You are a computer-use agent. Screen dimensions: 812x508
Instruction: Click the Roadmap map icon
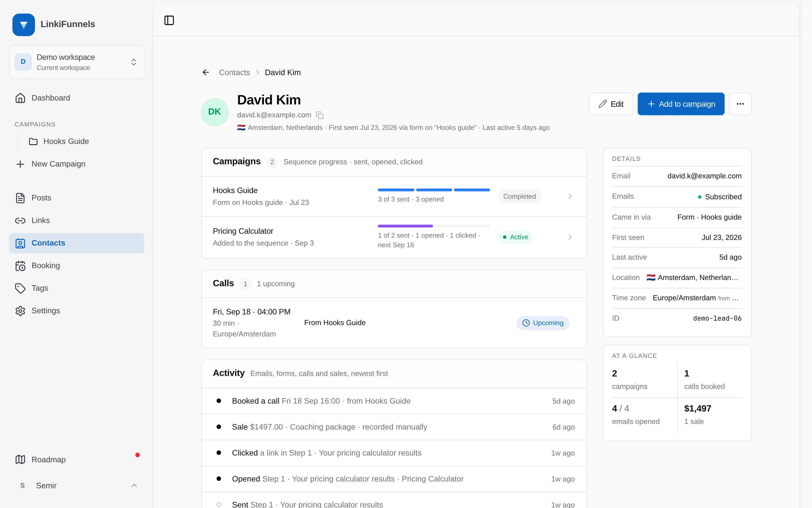click(x=20, y=460)
